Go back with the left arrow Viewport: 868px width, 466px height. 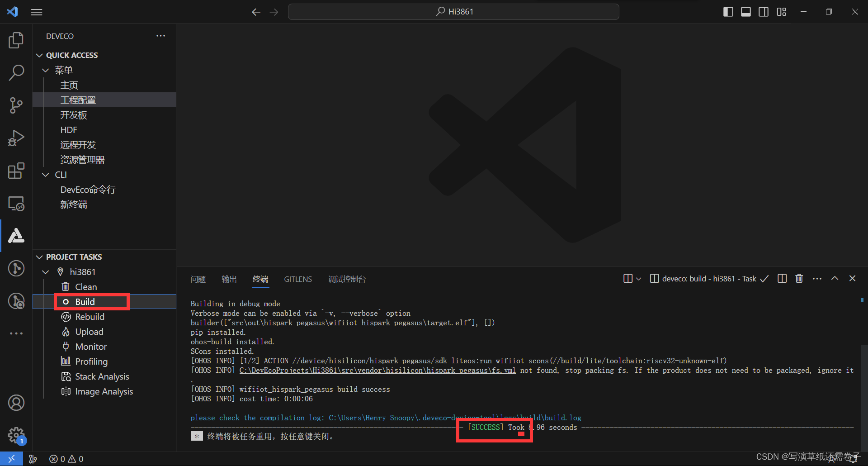[x=256, y=12]
